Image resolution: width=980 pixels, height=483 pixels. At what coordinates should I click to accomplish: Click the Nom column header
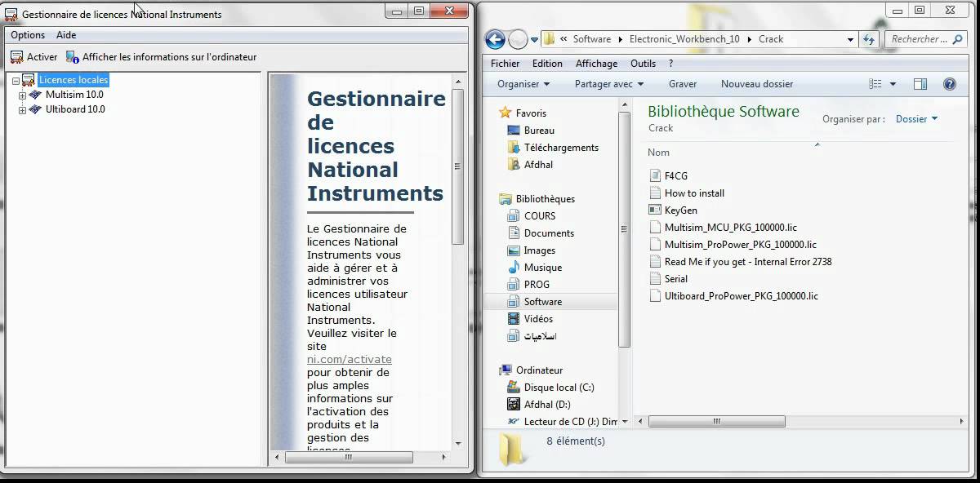point(658,153)
